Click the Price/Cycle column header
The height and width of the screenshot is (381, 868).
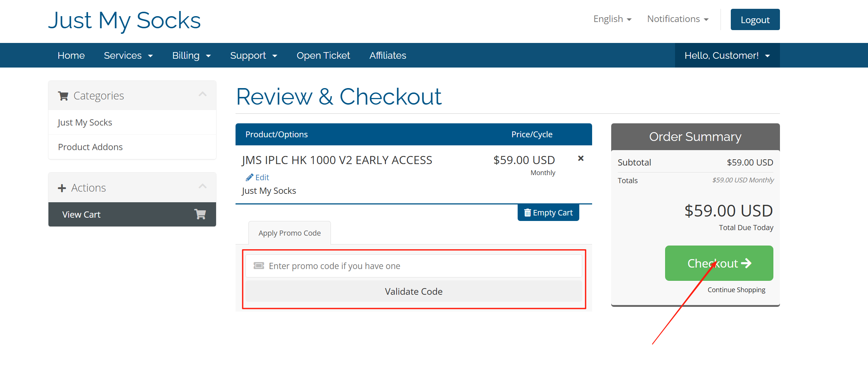[x=532, y=134]
